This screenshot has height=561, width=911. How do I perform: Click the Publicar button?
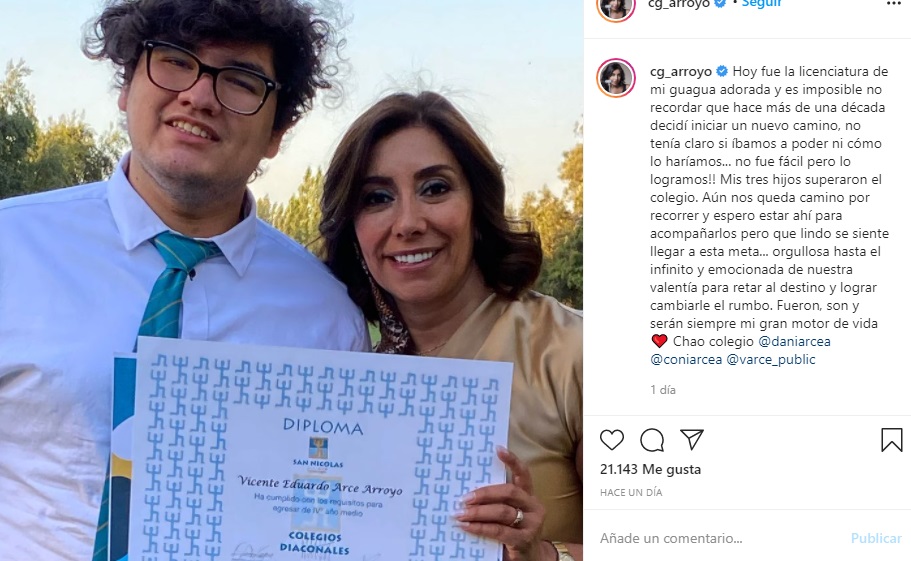point(876,538)
